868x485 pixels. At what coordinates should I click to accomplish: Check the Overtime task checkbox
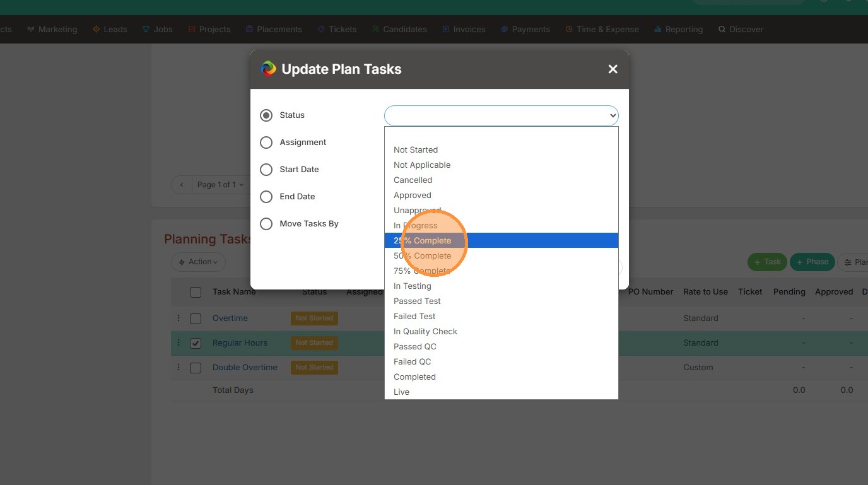pos(196,318)
